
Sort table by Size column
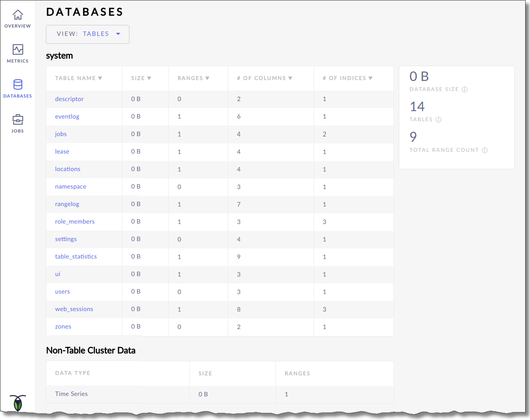(x=141, y=78)
